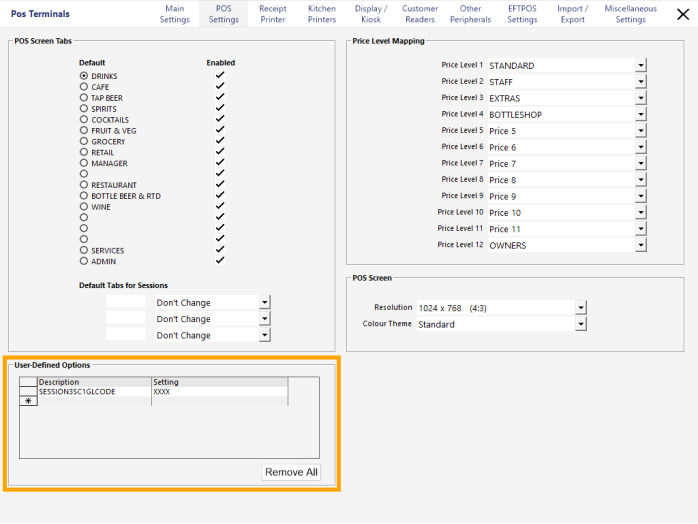Open Price Level 6 dropdown arrow

(x=641, y=147)
